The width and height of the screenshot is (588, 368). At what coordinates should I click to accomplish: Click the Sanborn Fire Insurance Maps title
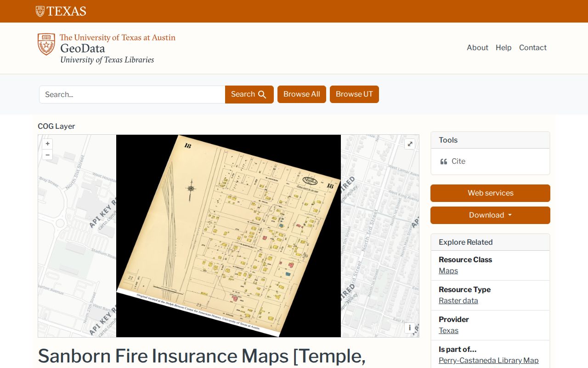click(202, 356)
